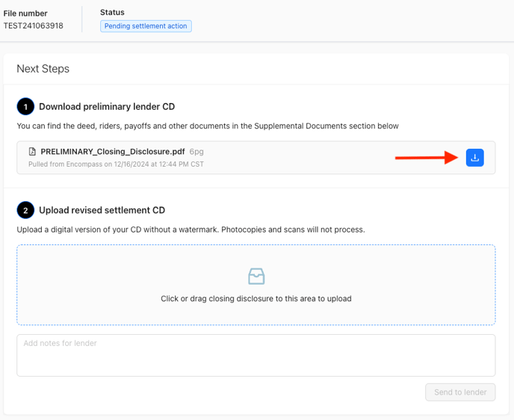
Task: Click the blue download button
Action: point(474,158)
